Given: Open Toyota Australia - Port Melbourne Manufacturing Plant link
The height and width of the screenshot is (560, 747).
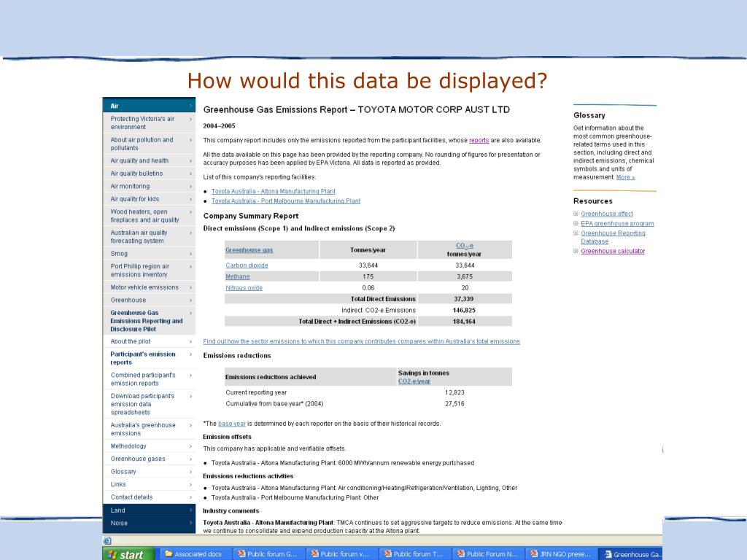Looking at the screenshot, I should 286,201.
